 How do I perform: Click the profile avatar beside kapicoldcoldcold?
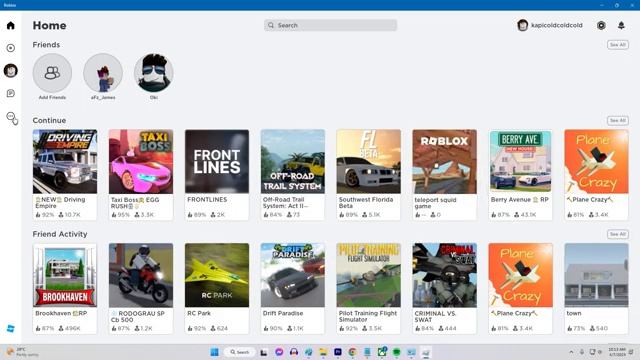522,25
